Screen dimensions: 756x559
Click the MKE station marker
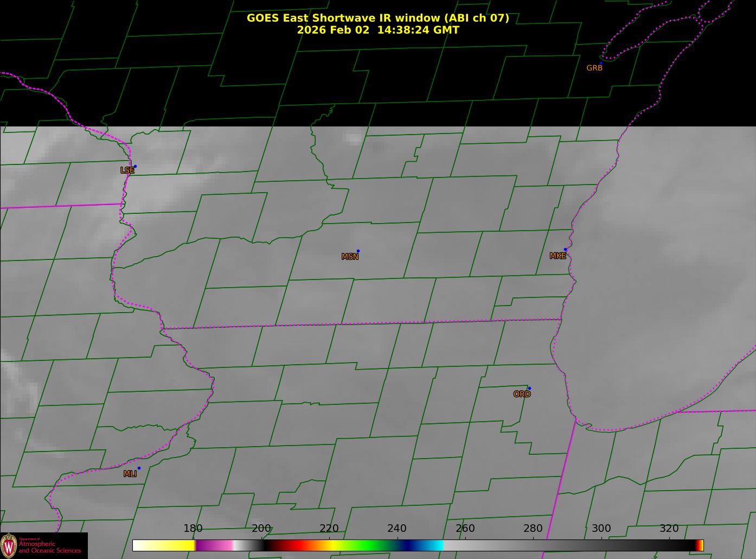(565, 250)
